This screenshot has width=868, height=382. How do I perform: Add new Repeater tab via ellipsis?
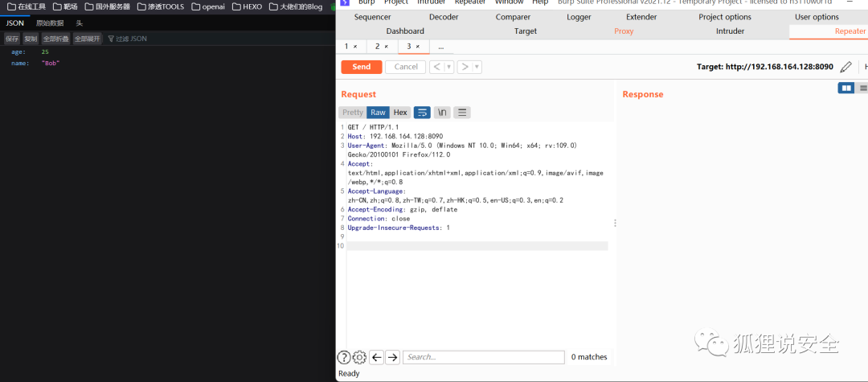pos(441,47)
